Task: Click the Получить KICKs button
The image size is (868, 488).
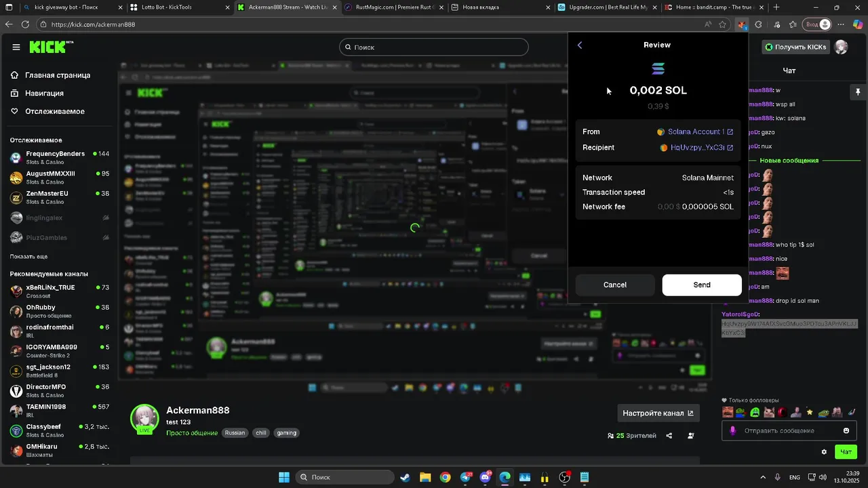Action: click(x=795, y=47)
